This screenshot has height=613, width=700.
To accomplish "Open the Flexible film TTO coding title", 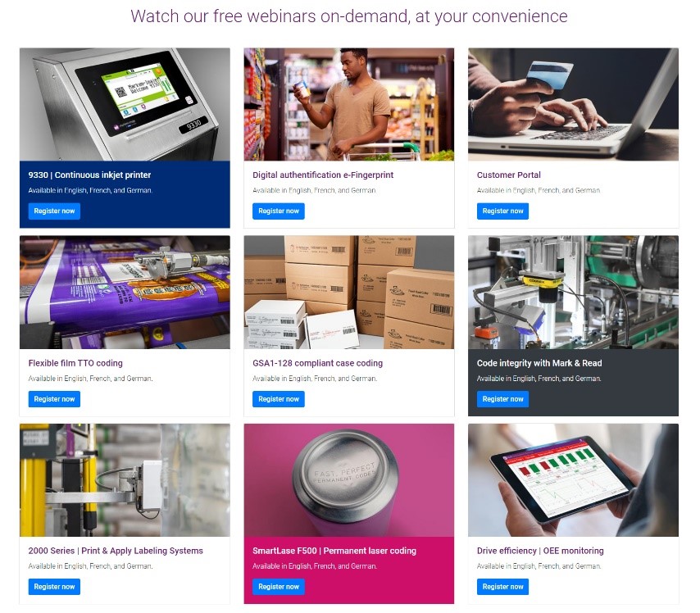I will [75, 363].
